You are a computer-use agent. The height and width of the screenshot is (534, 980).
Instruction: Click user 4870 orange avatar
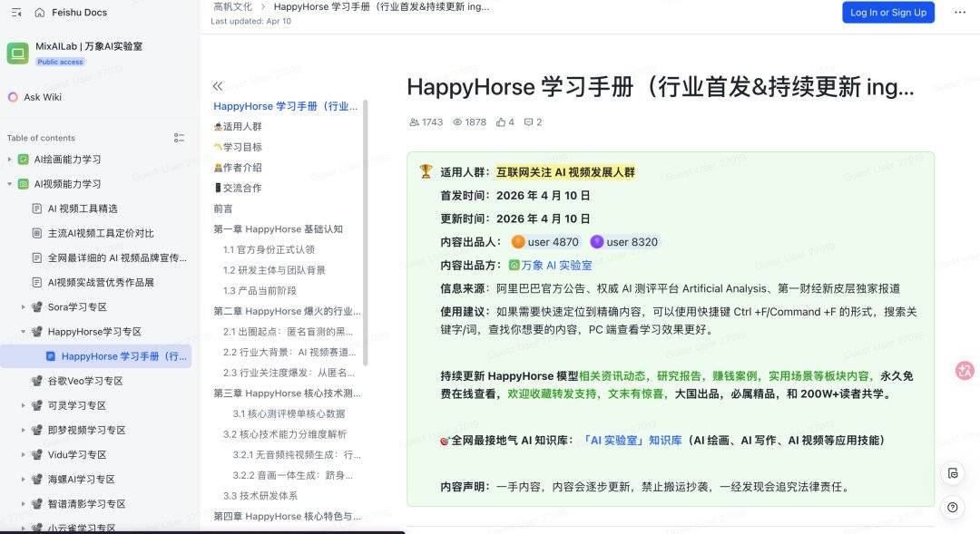coord(518,242)
